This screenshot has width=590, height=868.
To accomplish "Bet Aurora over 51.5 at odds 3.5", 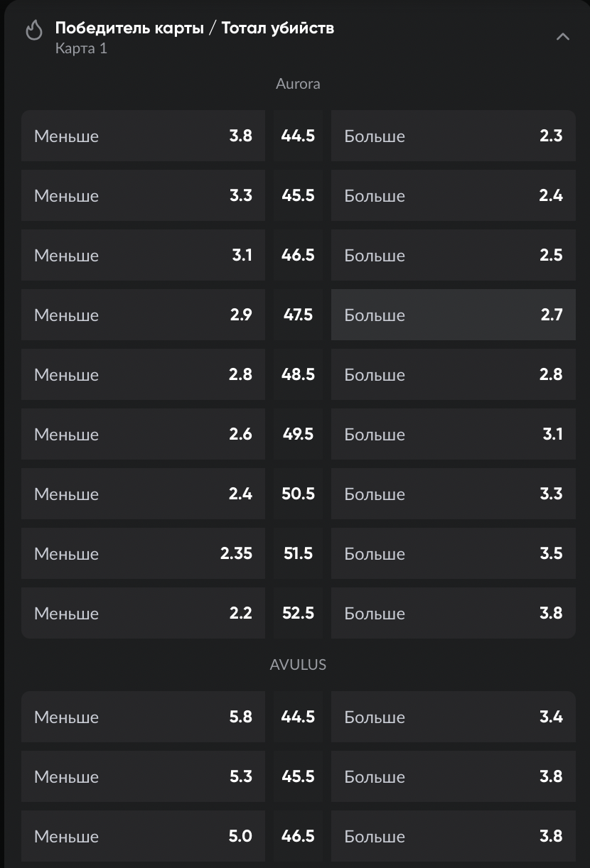I will click(453, 553).
